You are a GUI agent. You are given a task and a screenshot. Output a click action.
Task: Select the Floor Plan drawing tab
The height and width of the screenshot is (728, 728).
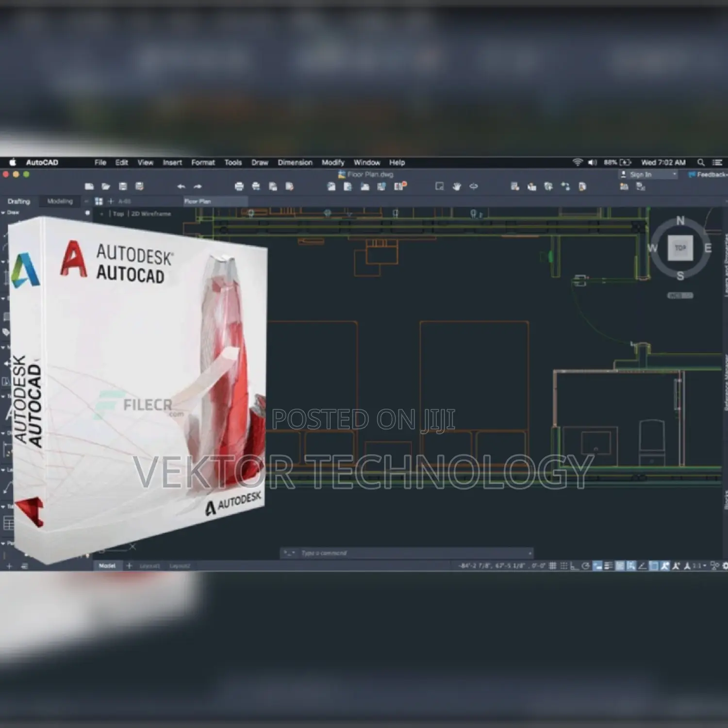[x=215, y=201]
